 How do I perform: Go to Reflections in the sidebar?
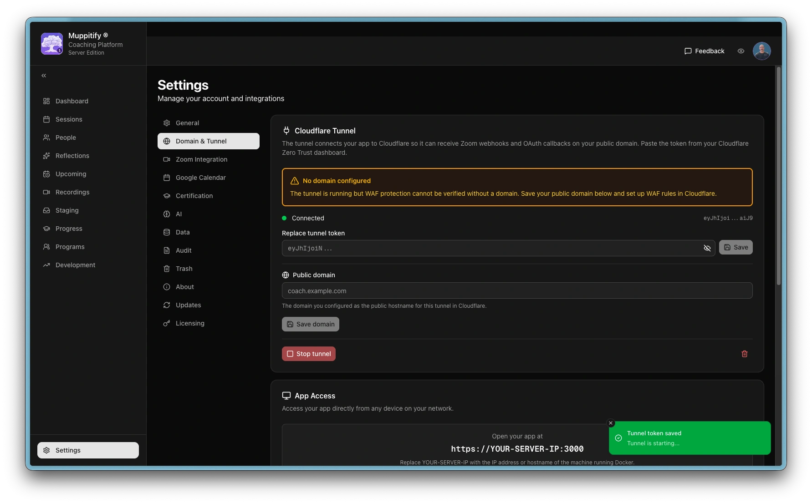(x=72, y=156)
